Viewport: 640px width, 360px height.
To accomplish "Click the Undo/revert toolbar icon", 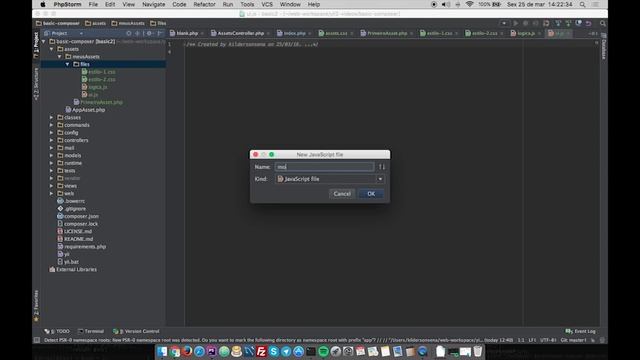I will point(589,23).
